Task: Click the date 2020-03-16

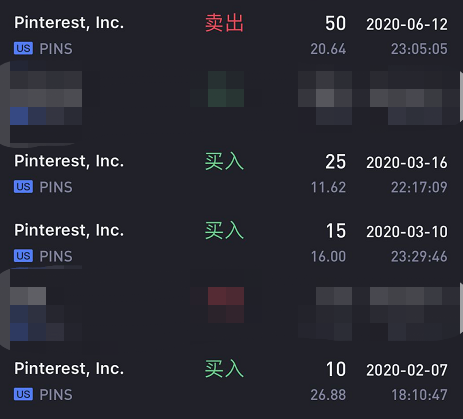Action: (x=407, y=163)
